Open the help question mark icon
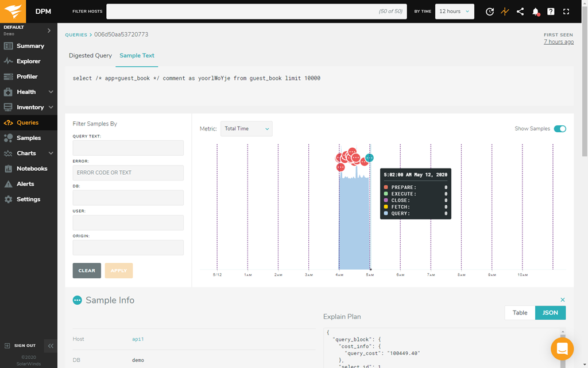The image size is (588, 368). coord(551,11)
